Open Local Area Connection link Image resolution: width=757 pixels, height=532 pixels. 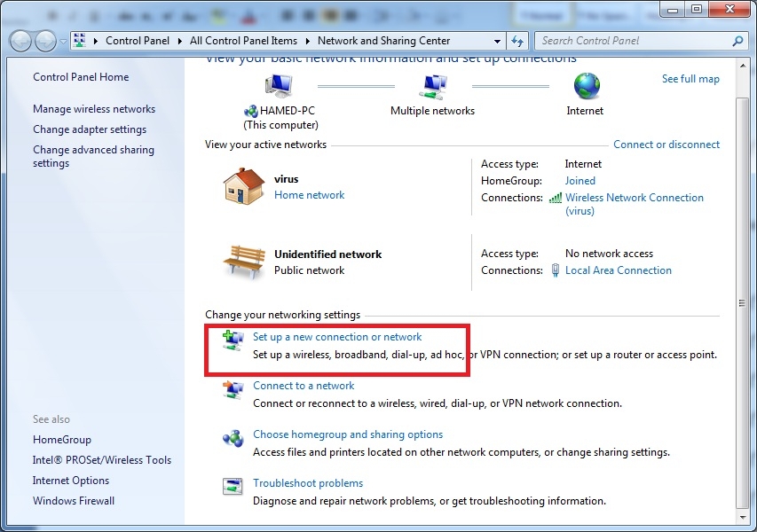pos(619,270)
